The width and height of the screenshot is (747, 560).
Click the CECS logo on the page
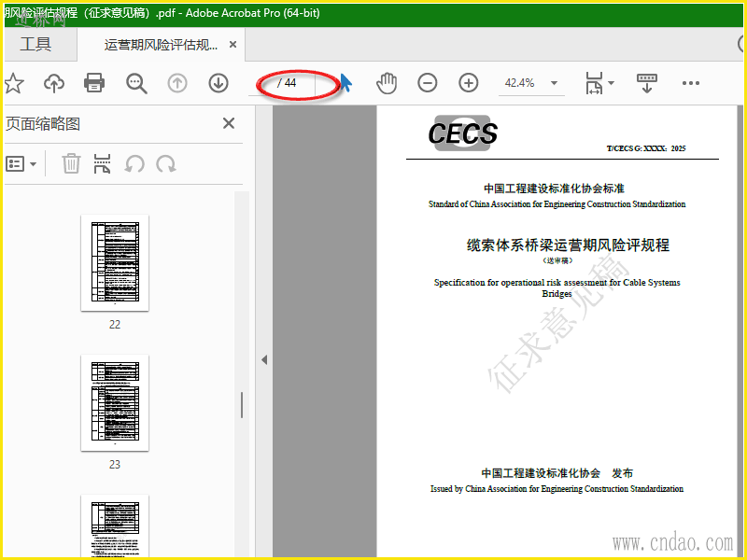click(462, 133)
